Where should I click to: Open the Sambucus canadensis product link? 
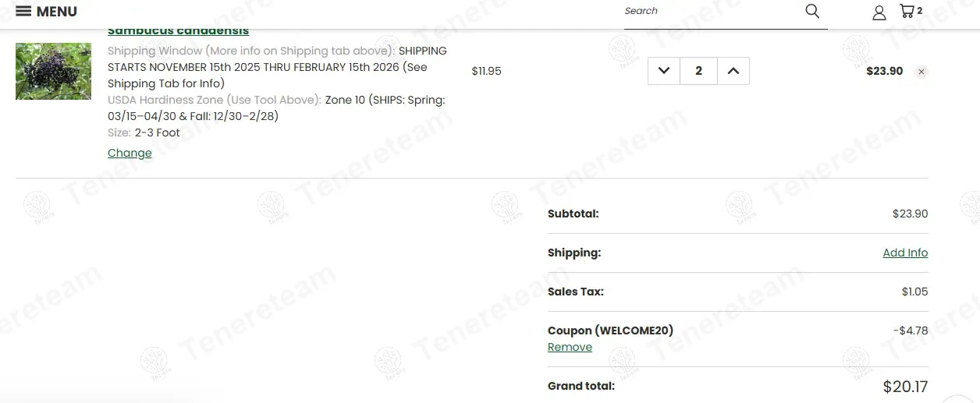pos(178,31)
